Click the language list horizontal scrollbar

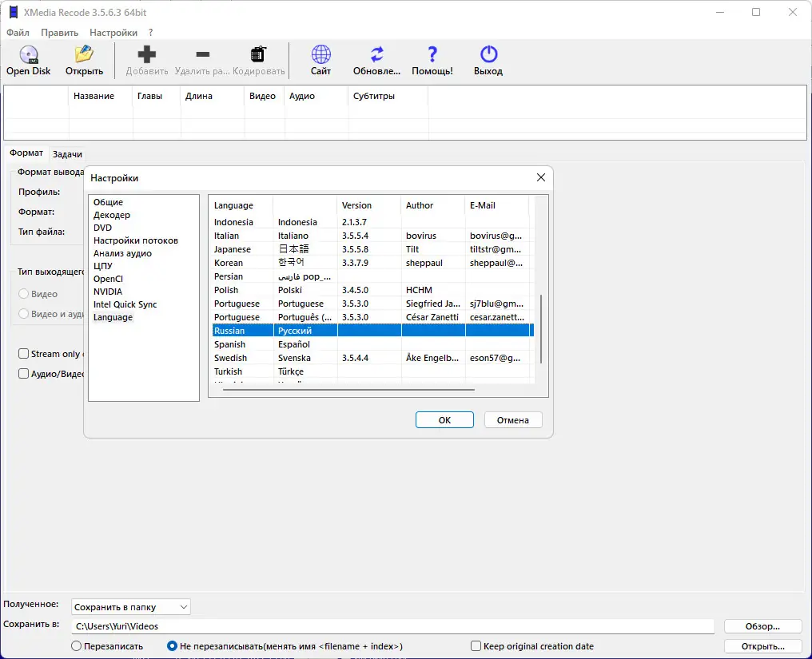tap(348, 390)
